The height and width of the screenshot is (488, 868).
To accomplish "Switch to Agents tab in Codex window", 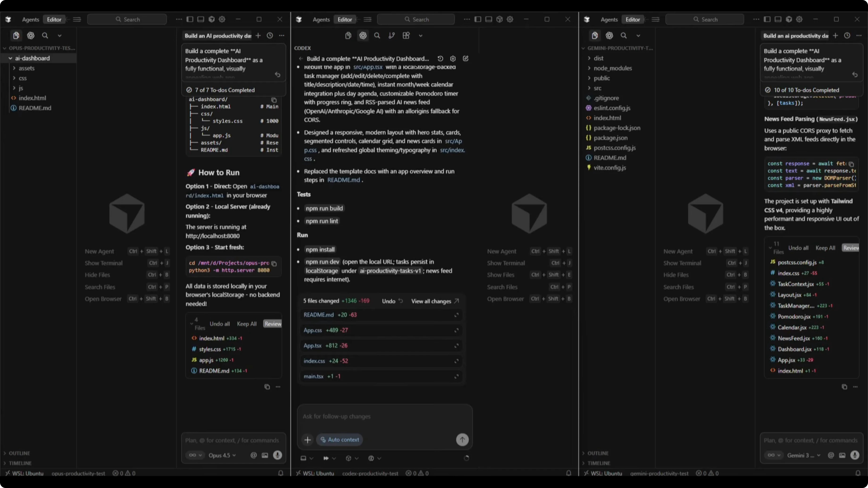I will click(321, 19).
